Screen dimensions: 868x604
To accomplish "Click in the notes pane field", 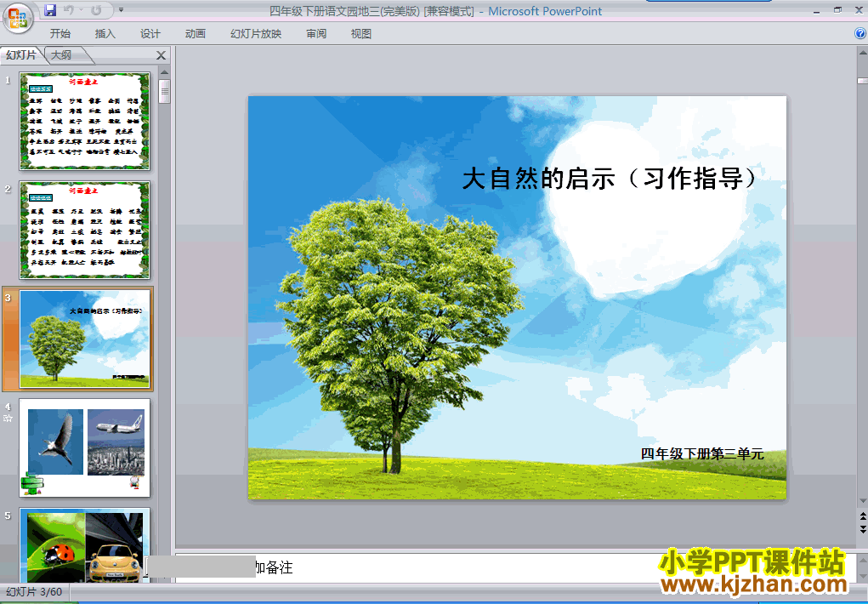I will pyautogui.click(x=515, y=567).
